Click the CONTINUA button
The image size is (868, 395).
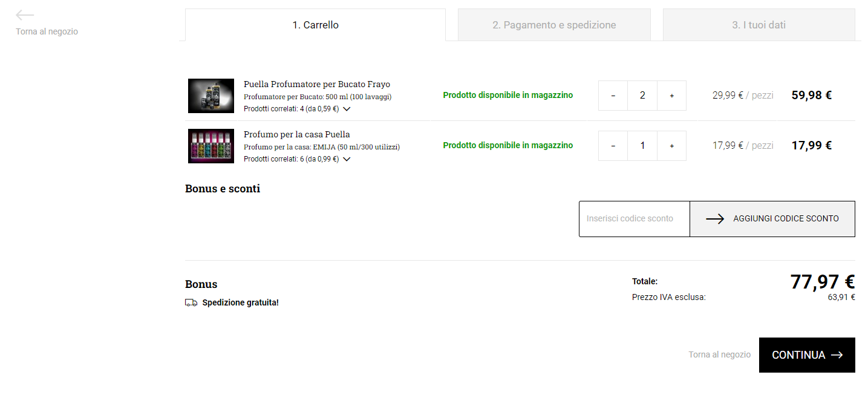tap(807, 355)
